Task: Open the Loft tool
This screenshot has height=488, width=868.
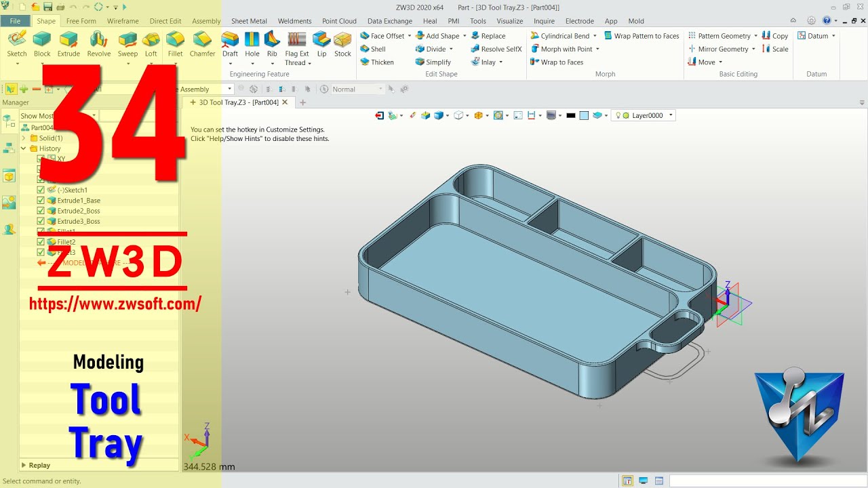Action: coord(151,44)
